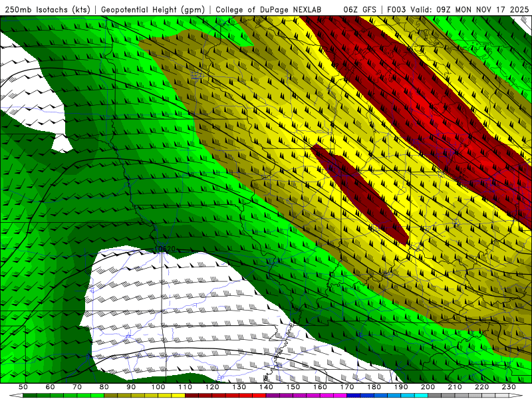532x399 pixels.
Task: Click the '80' colorbar label
Action: [x=104, y=387]
